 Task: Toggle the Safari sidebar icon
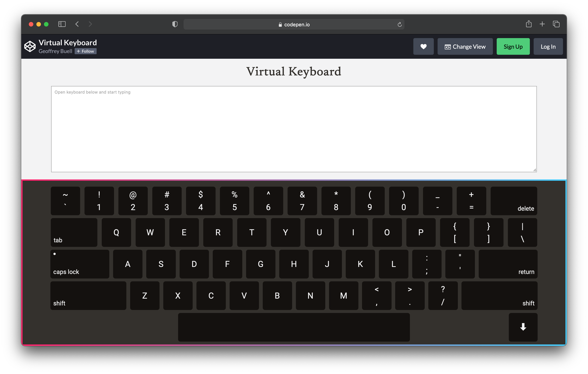62,24
